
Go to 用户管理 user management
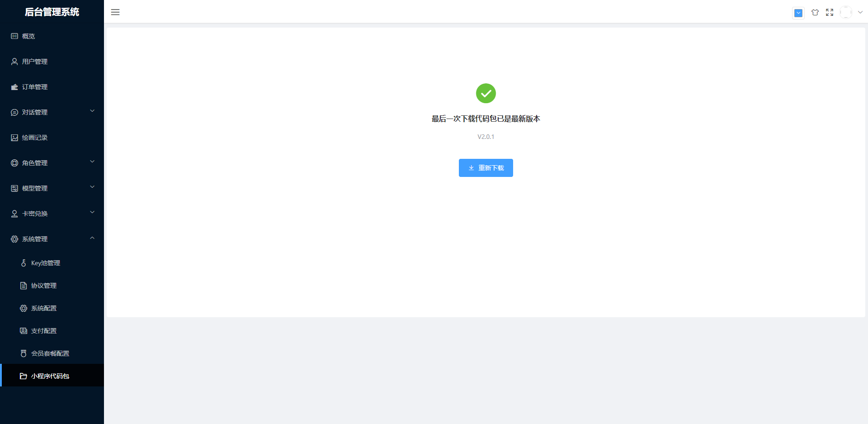click(35, 62)
